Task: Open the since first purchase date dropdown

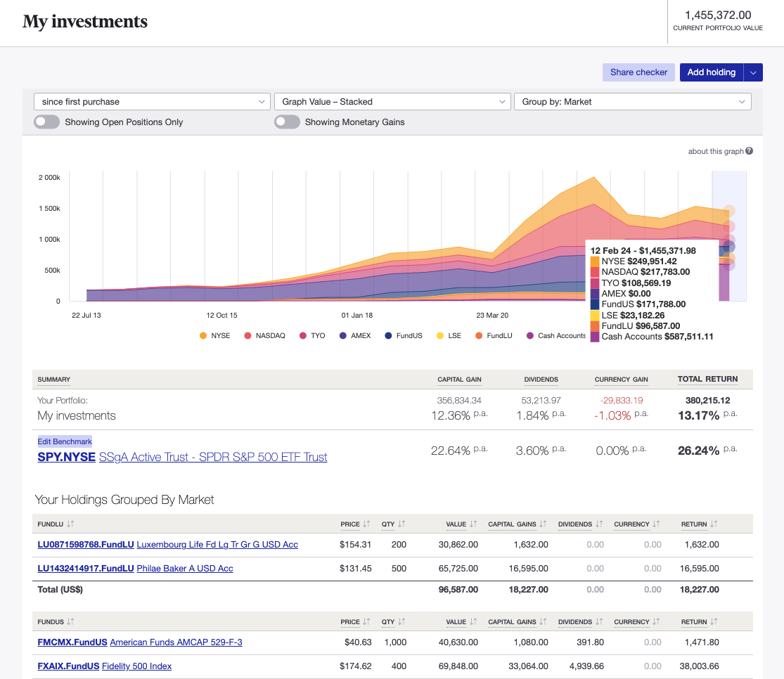Action: tap(152, 101)
